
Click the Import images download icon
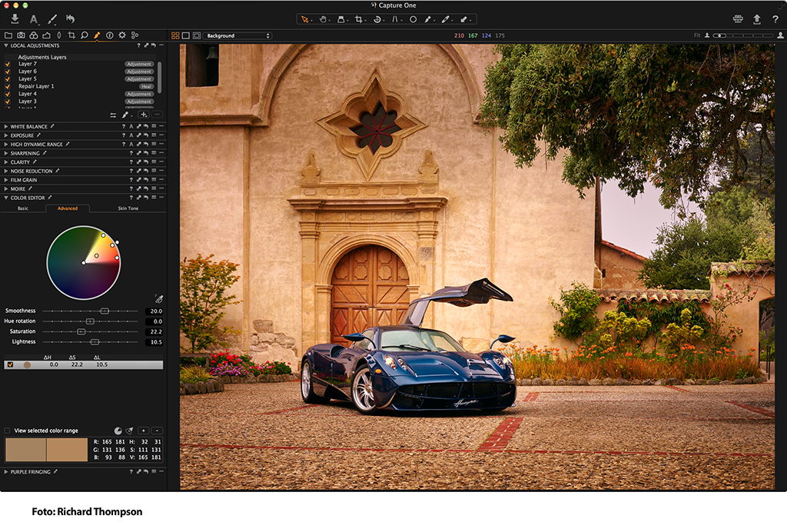tap(15, 19)
